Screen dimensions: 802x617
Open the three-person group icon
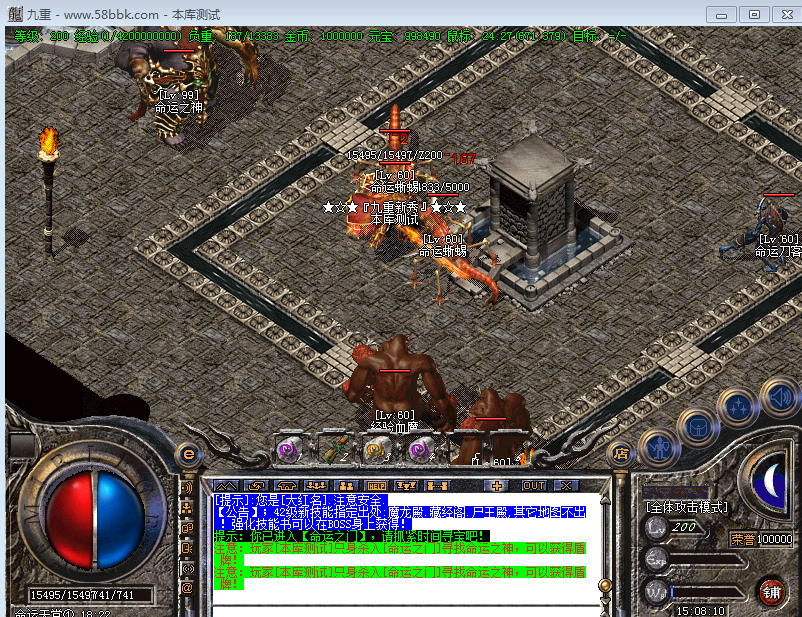coord(316,486)
